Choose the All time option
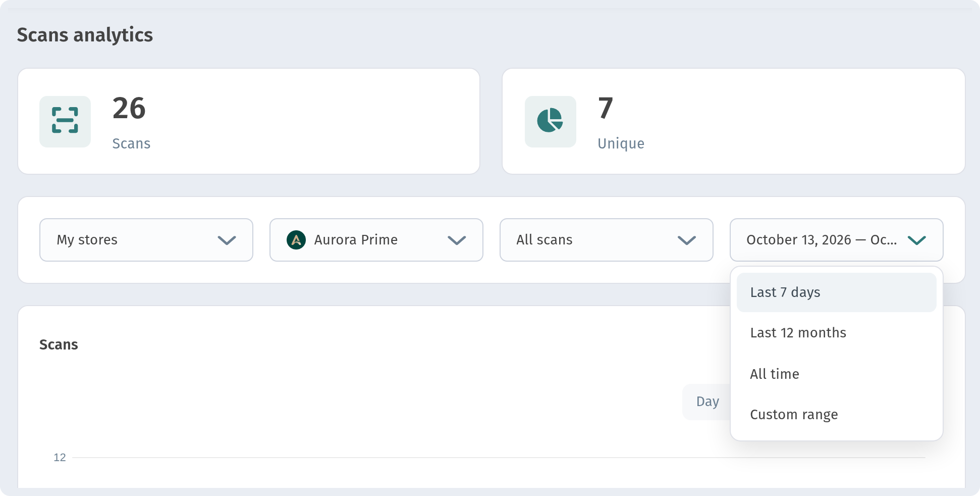The width and height of the screenshot is (980, 496). point(836,374)
